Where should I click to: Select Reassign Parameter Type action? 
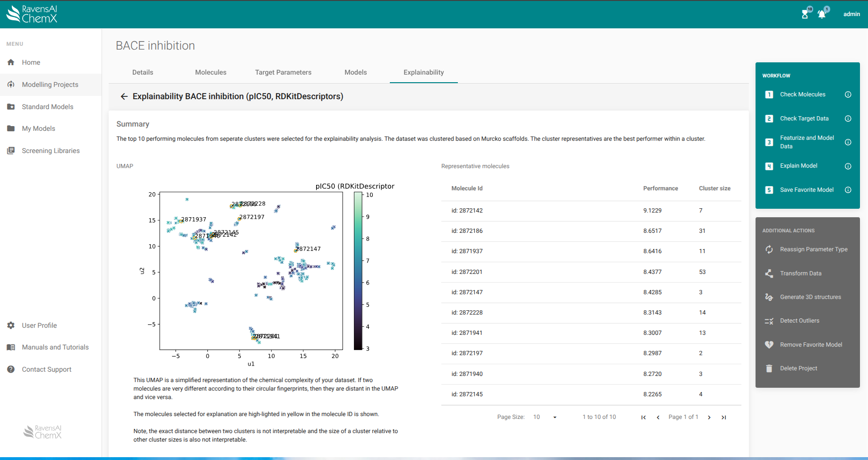813,249
